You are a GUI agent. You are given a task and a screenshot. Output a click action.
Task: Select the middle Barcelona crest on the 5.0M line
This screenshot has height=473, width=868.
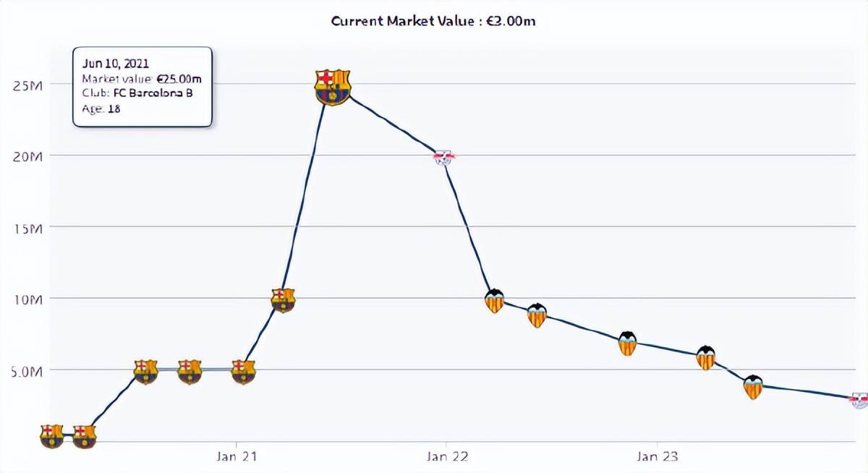(190, 371)
